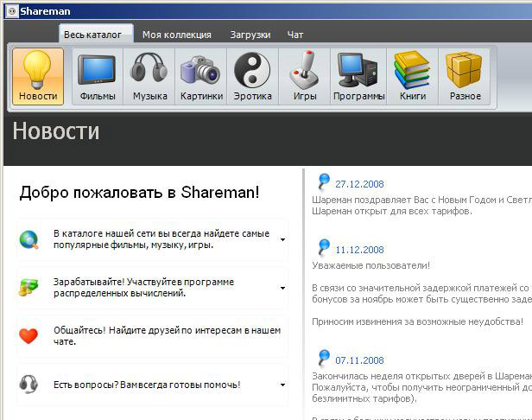This screenshot has width=532, height=420.
Task: Expand the Зарабатывайте distributed computing arrow
Action: point(282,289)
